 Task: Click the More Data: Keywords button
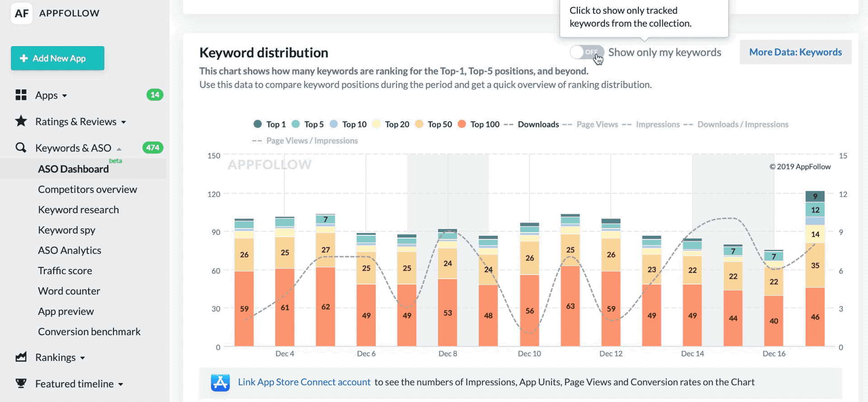point(795,52)
